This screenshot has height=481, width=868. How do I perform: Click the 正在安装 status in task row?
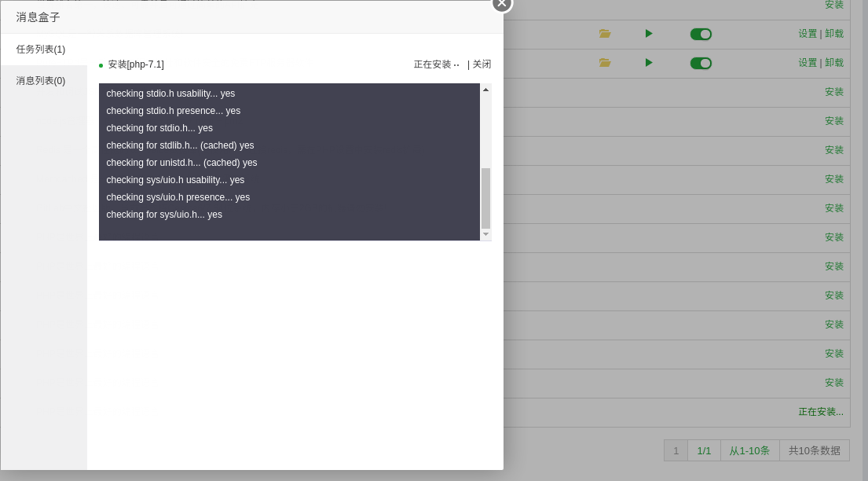tap(436, 64)
